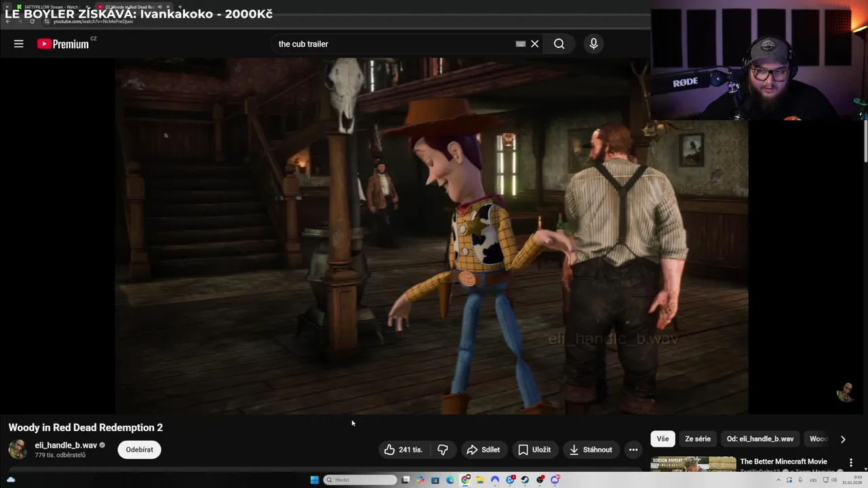This screenshot has height=488, width=868.
Task: Switch to the FATTYPILLOW Stream browser tab
Action: click(52, 7)
